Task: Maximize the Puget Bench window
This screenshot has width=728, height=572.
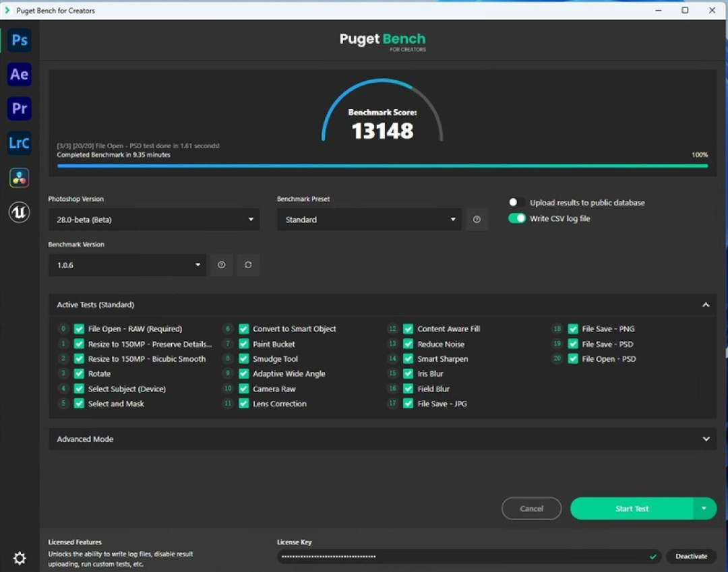Action: [x=685, y=10]
